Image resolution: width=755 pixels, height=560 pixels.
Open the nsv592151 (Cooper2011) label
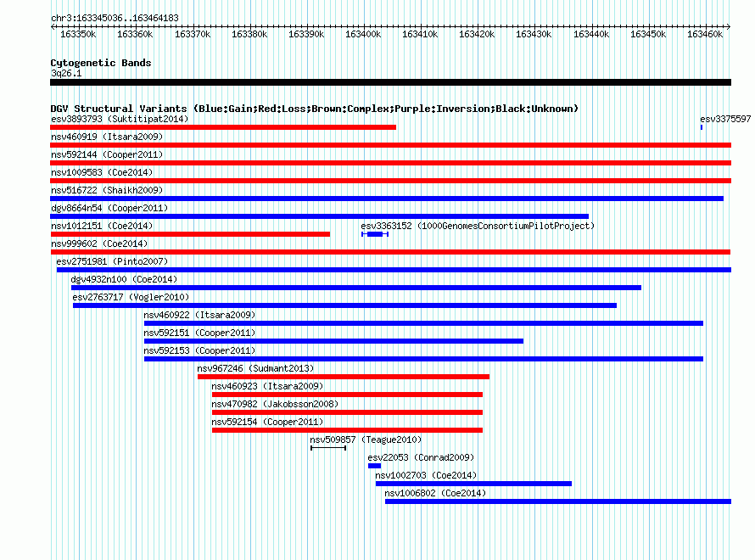(199, 333)
